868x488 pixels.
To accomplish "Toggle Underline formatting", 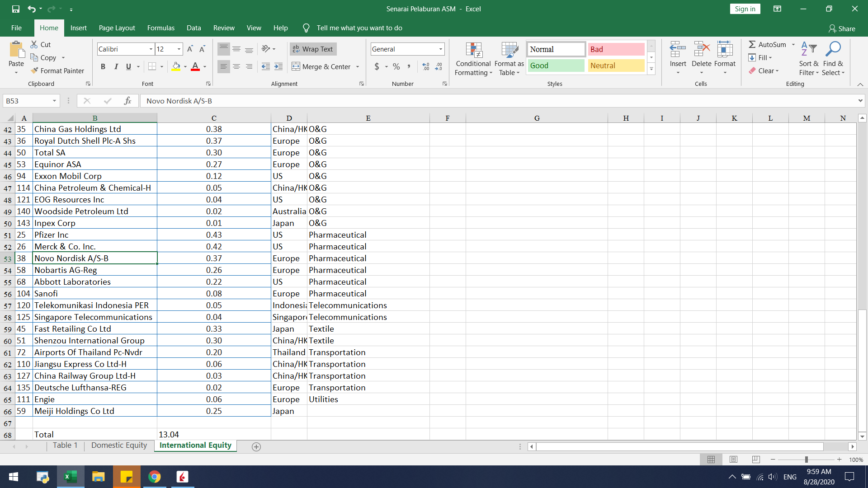I will click(128, 66).
